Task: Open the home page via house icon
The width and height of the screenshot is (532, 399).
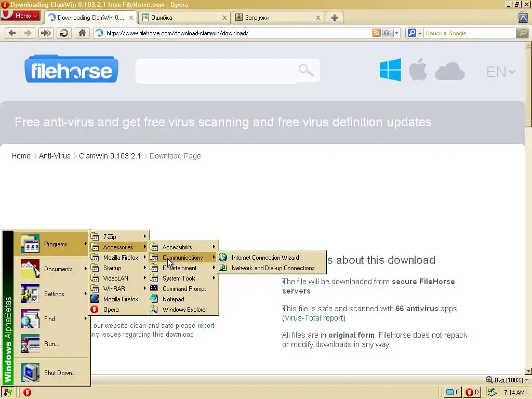Action: tap(82, 33)
